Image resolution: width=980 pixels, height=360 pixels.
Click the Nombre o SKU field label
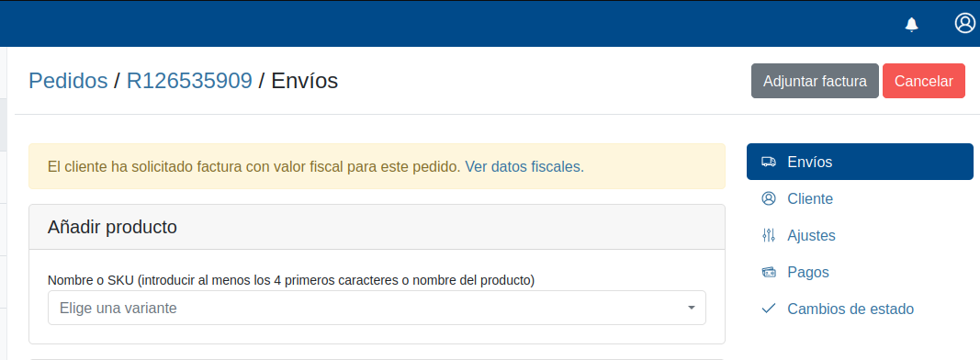click(291, 281)
